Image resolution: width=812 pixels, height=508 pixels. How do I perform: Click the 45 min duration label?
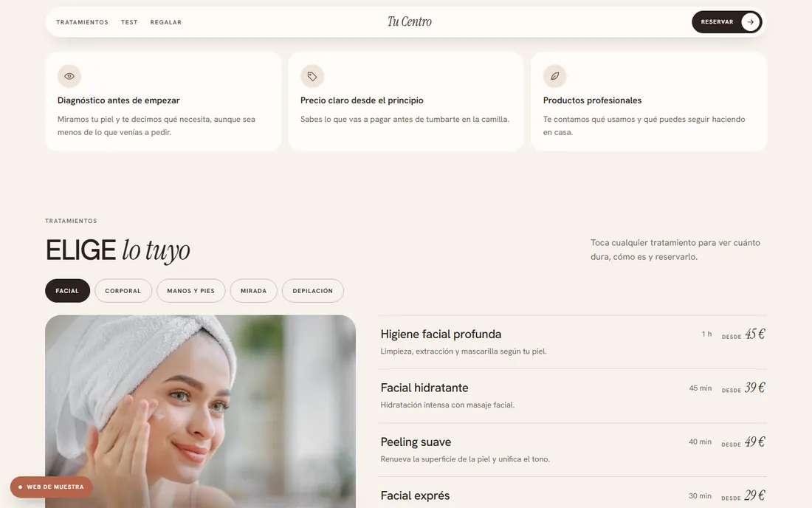coord(700,388)
